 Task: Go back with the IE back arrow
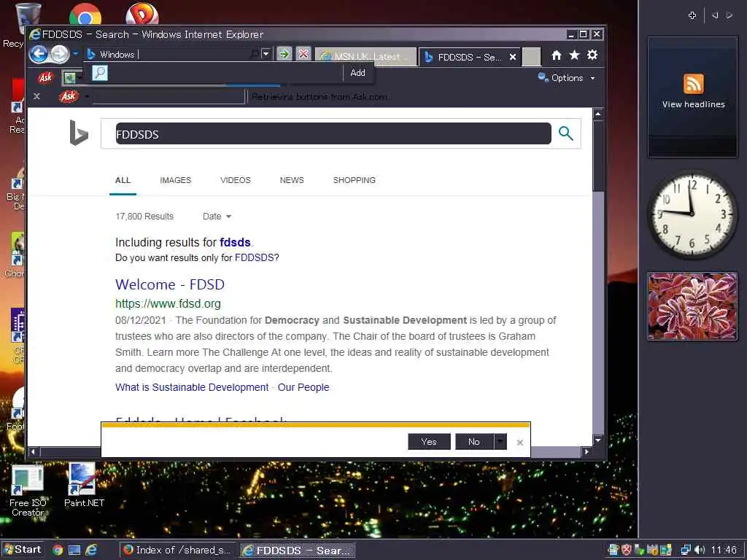tap(39, 54)
